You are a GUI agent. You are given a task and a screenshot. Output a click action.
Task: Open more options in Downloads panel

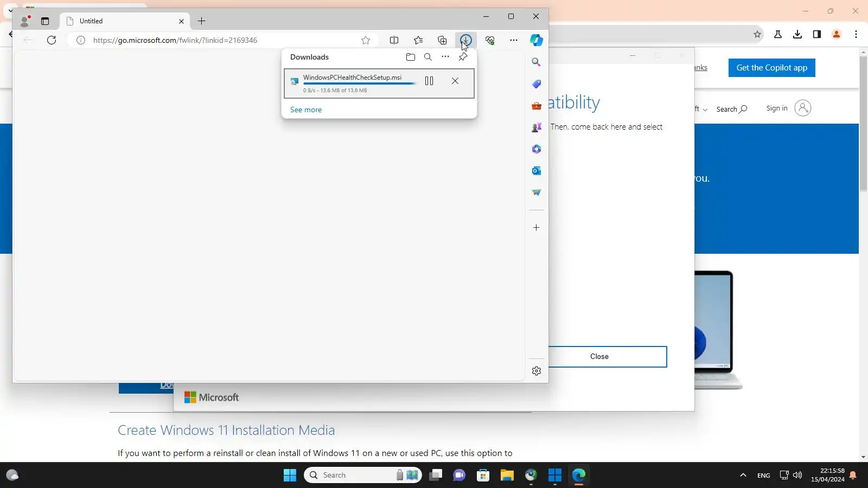coord(445,57)
